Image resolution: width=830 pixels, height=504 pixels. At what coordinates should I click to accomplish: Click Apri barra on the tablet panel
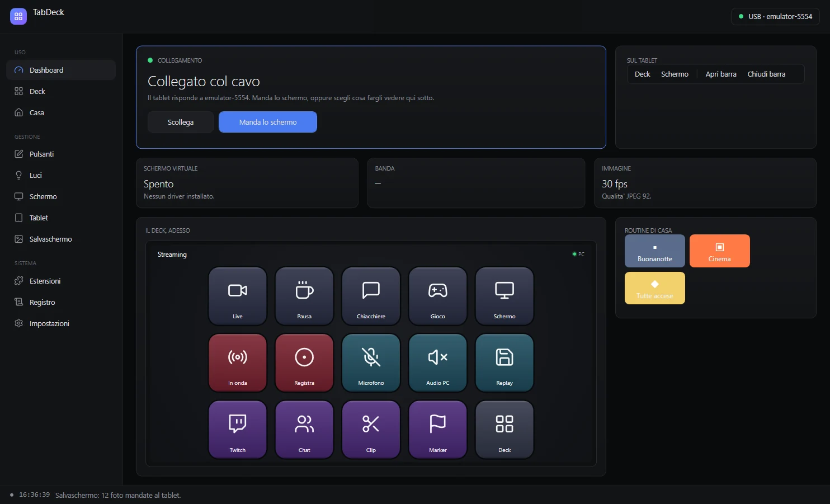click(721, 74)
